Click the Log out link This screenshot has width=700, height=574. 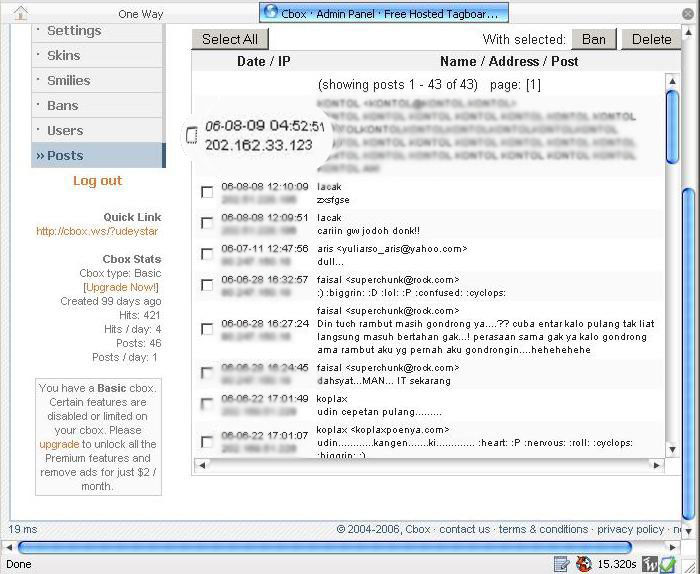(97, 180)
